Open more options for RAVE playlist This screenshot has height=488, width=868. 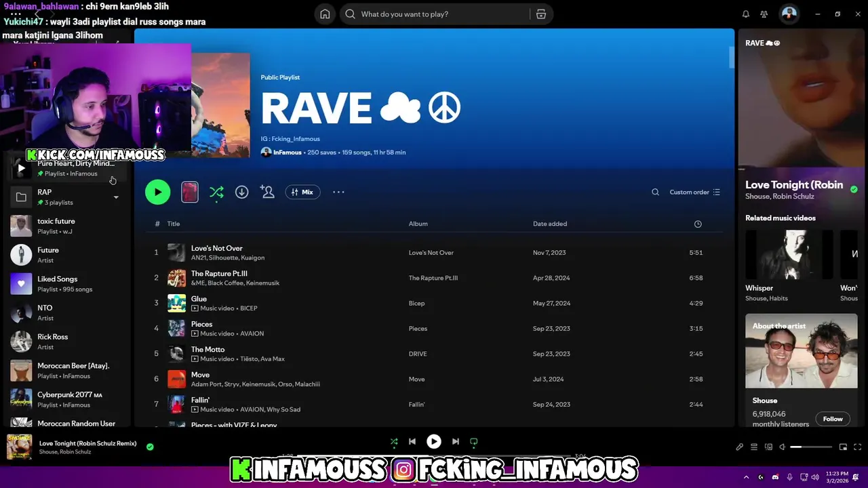[338, 192]
